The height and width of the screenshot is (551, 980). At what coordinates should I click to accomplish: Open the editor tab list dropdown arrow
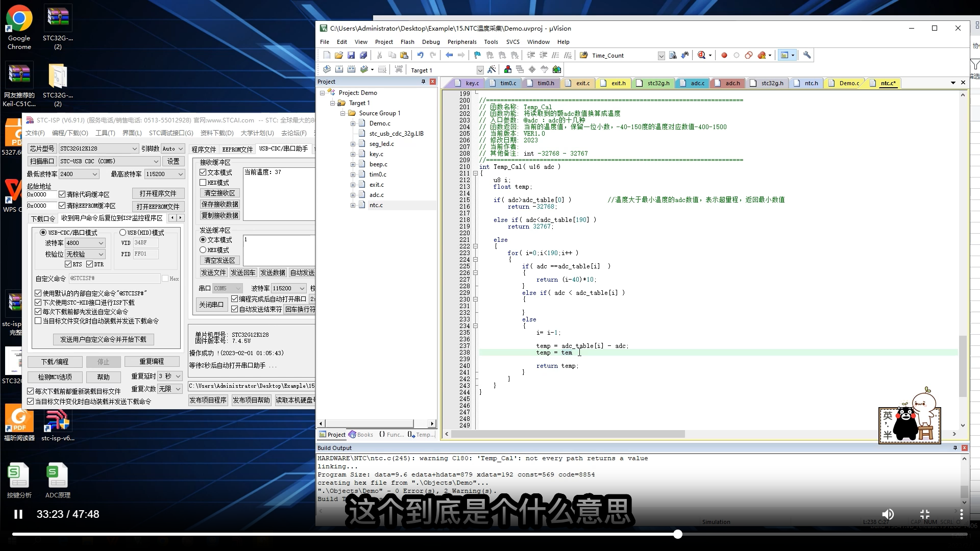pos(953,83)
